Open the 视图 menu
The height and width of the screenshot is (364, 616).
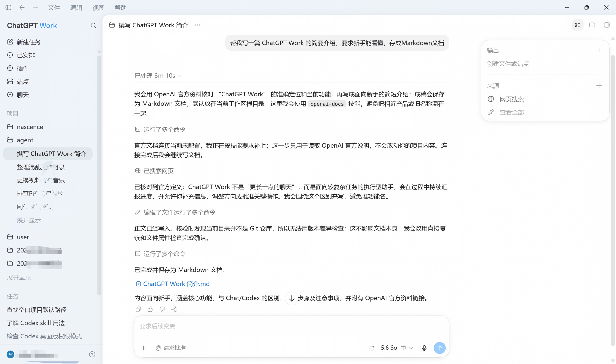point(98,8)
